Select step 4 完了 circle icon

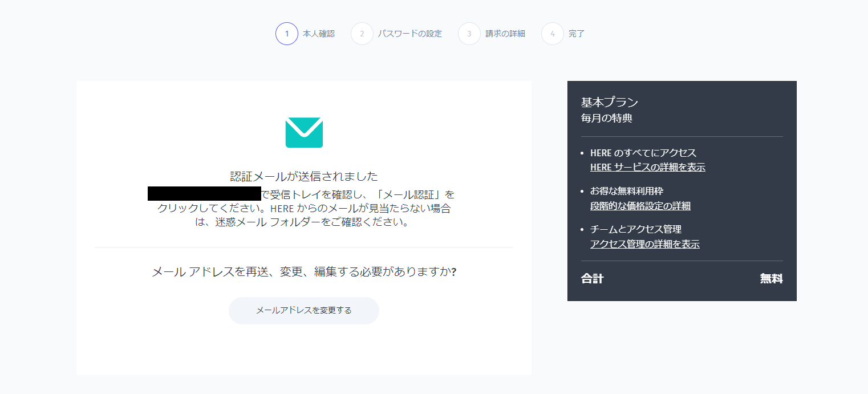click(x=552, y=34)
